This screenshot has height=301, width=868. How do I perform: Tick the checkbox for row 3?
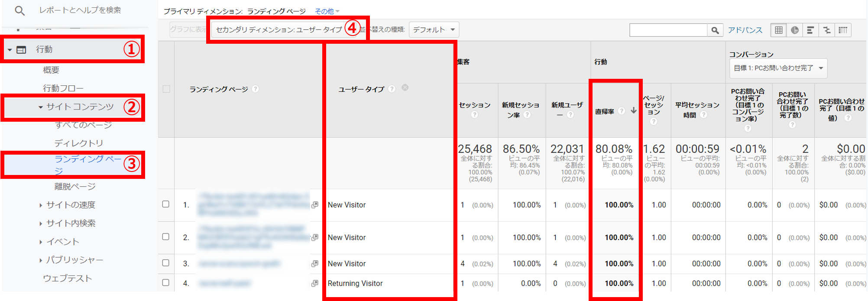click(x=165, y=262)
